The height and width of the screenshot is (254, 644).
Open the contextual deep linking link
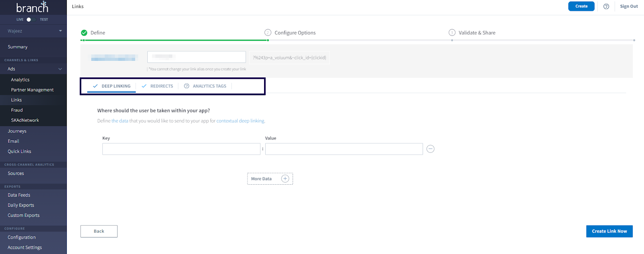(240, 121)
